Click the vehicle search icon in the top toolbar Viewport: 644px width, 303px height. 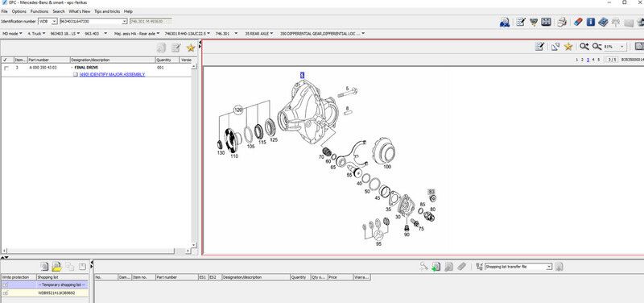505,23
